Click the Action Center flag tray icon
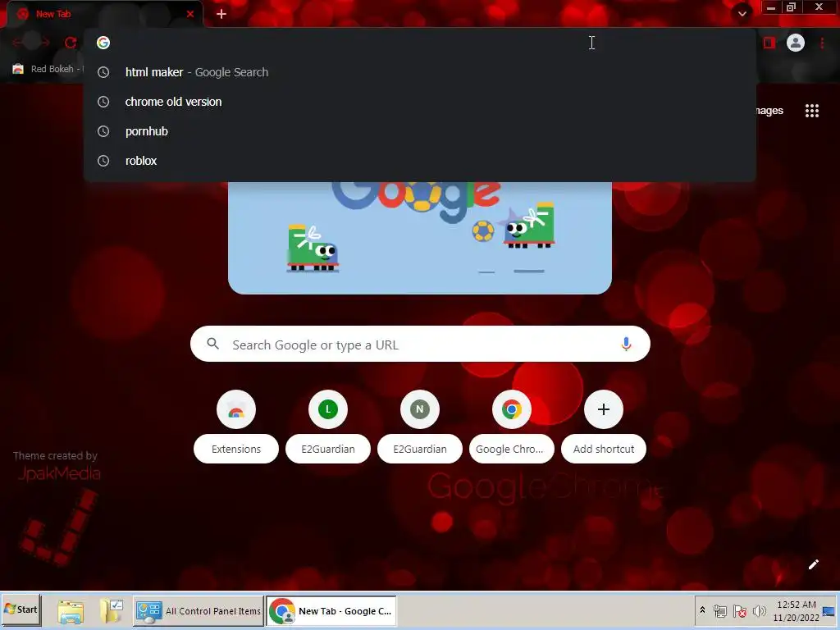 point(740,610)
